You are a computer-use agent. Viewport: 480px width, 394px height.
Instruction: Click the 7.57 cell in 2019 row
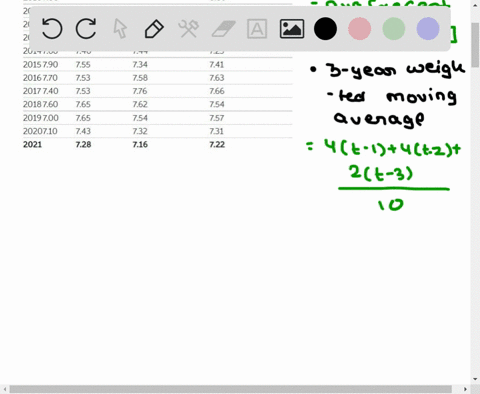point(217,118)
